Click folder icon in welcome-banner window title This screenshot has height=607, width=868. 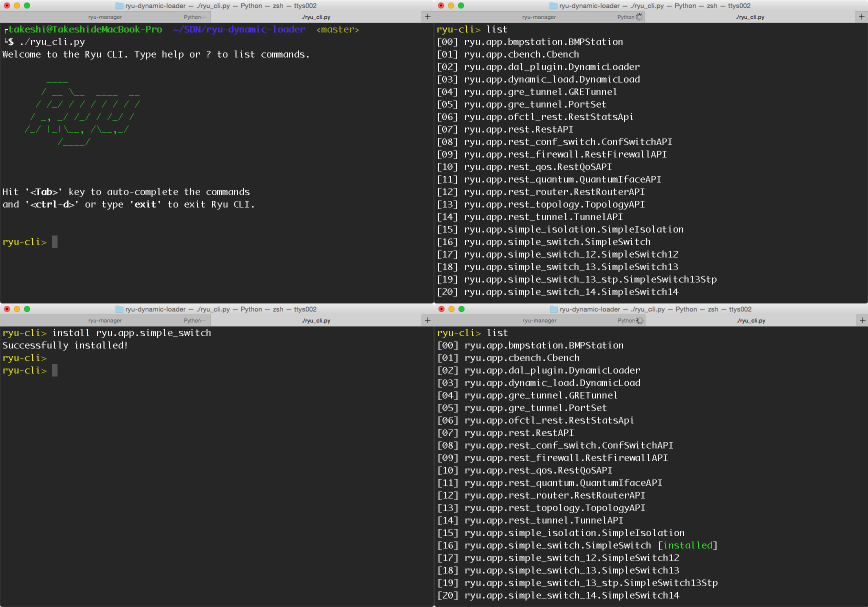119,5
